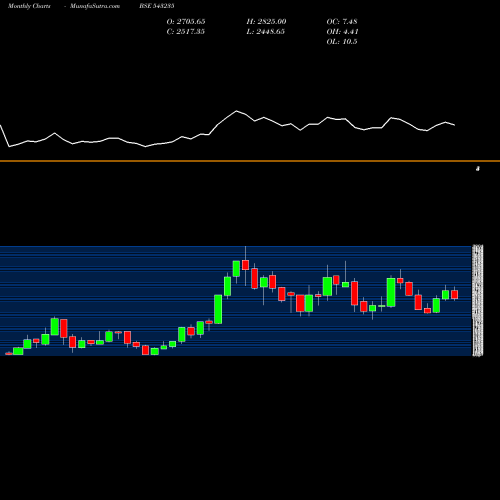Viewport: 500px width, 500px height.
Task: Select the close value C: 2517.35
Action: [x=186, y=31]
